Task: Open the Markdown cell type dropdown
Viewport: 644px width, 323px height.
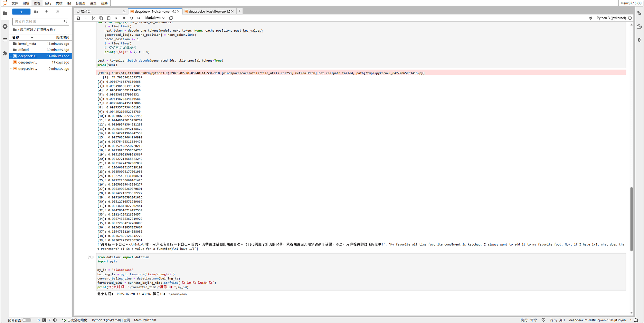Action: point(155,18)
